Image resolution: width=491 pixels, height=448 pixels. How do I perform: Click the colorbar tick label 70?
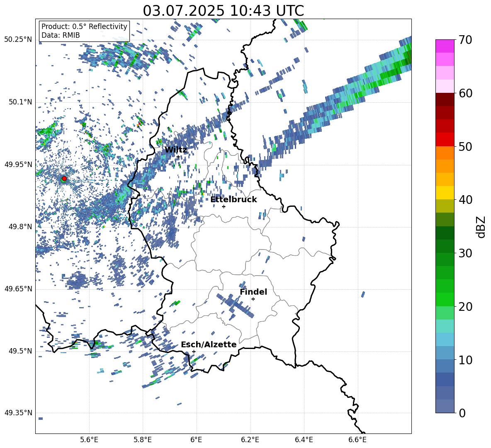pos(465,40)
